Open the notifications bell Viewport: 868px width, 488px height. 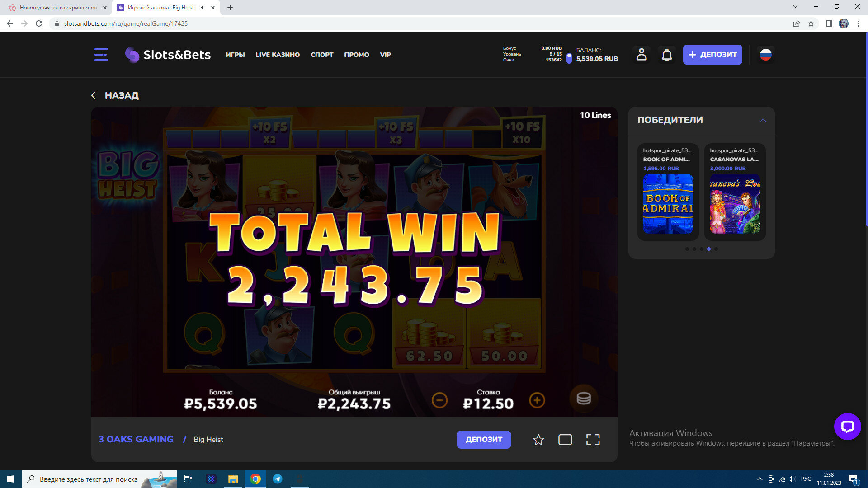(x=667, y=55)
